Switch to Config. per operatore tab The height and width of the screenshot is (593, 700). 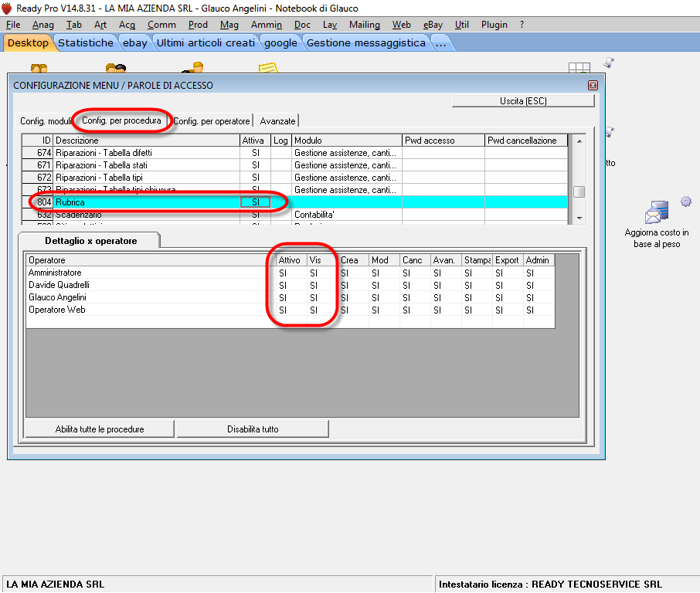click(x=212, y=121)
